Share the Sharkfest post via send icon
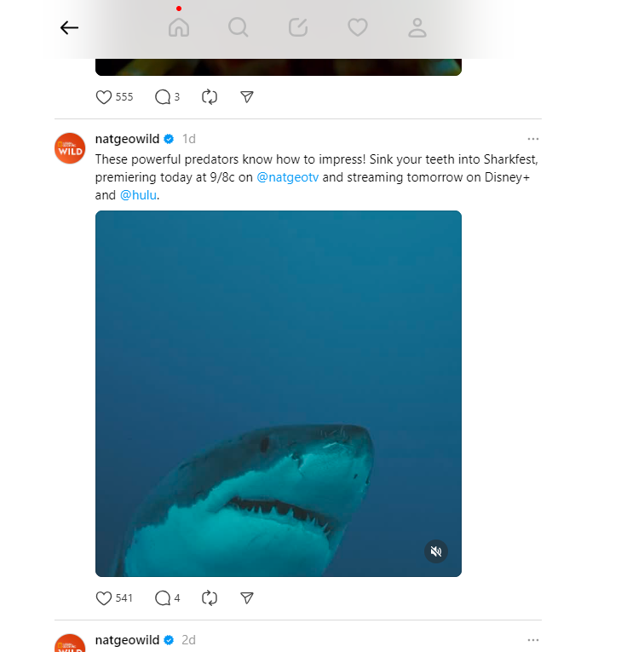 click(x=247, y=598)
